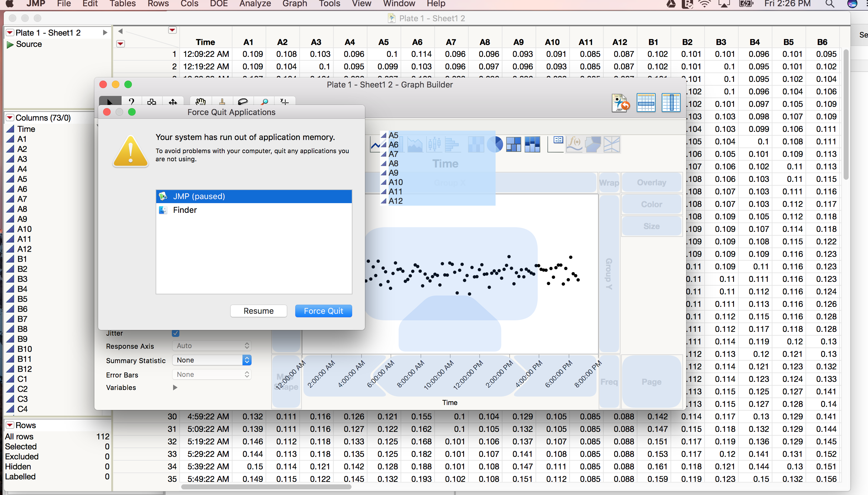
Task: Click the Resume button
Action: point(258,311)
